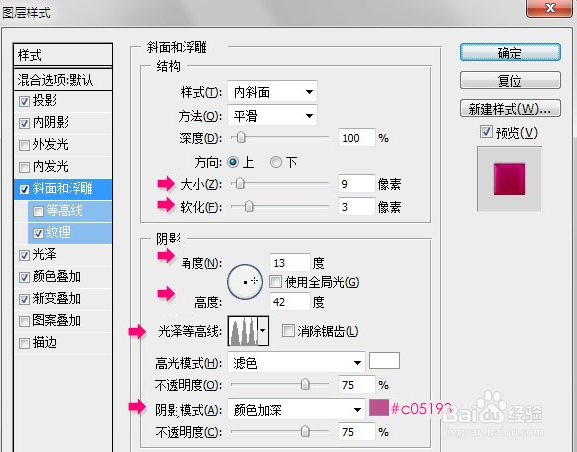Check 消除锯齿 anti-alias option
Image resolution: width=577 pixels, height=452 pixels.
point(288,331)
